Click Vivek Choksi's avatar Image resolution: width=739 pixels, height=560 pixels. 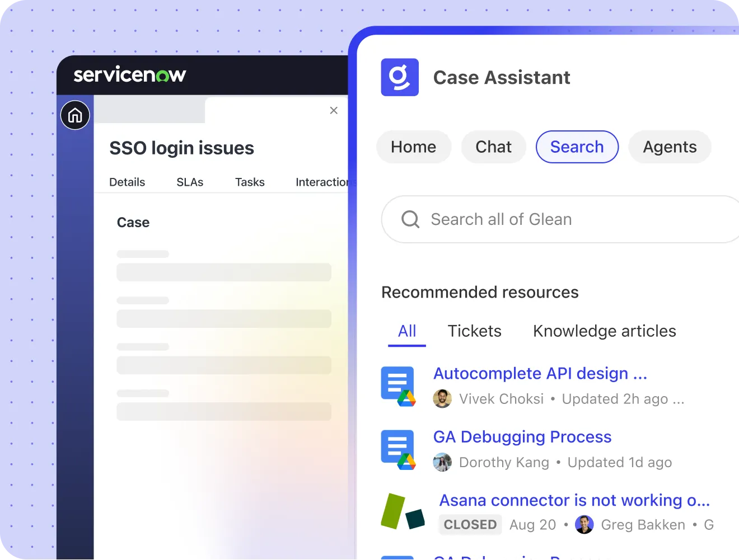442,399
